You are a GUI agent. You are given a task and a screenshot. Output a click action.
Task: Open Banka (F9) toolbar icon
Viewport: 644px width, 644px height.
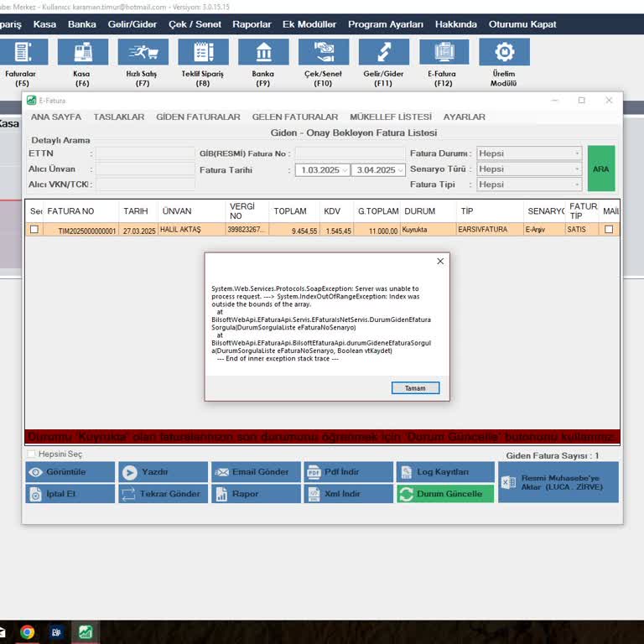tap(263, 52)
